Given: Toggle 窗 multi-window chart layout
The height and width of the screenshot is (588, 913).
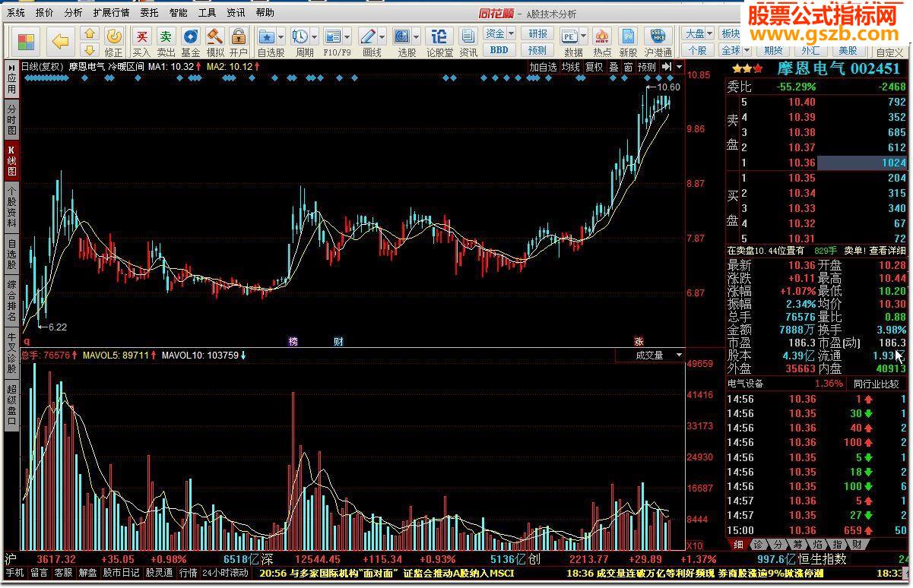Looking at the screenshot, I should pyautogui.click(x=628, y=67).
